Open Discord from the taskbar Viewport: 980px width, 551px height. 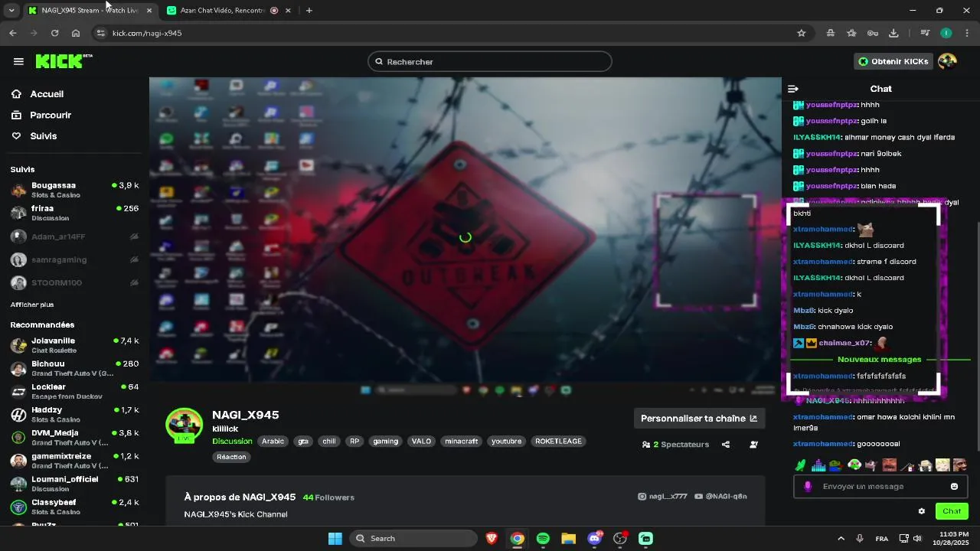pos(594,539)
